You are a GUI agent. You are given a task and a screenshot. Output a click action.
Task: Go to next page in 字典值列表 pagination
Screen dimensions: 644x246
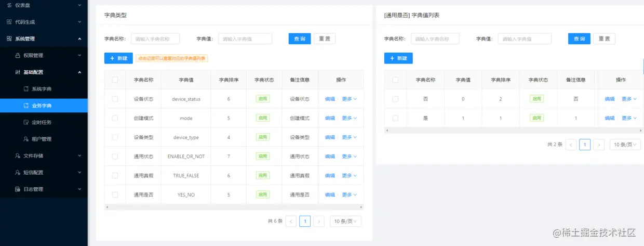(x=599, y=145)
